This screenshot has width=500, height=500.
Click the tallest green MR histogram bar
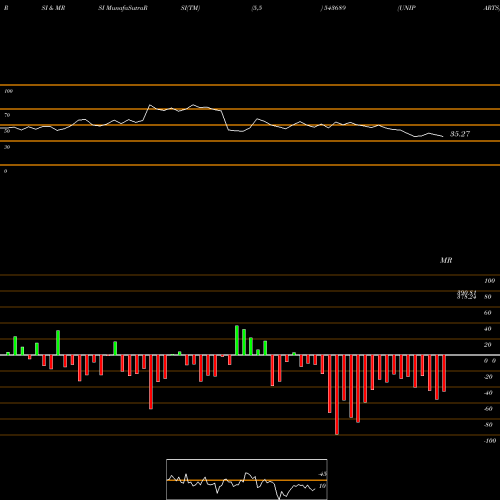click(237, 340)
